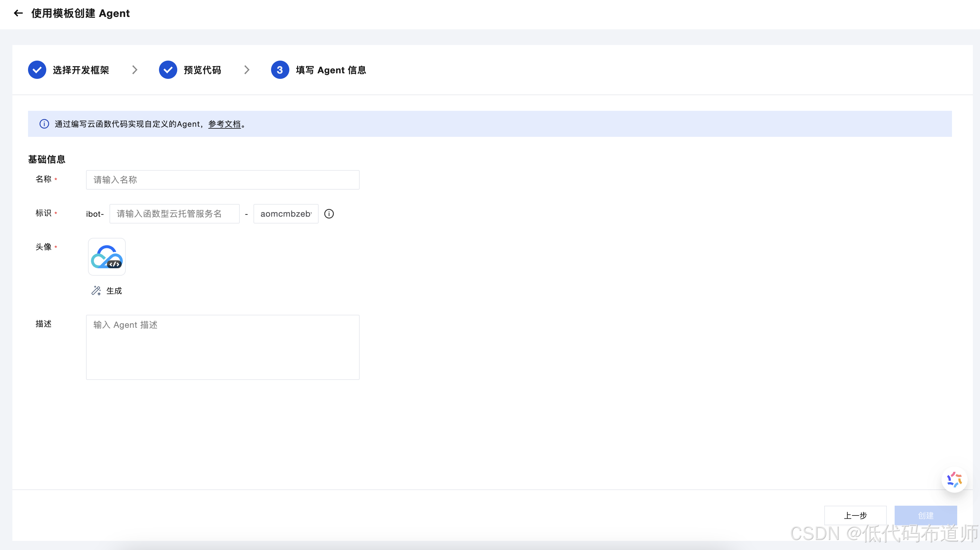Go to 预览代码 step label
The image size is (980, 550).
point(202,70)
